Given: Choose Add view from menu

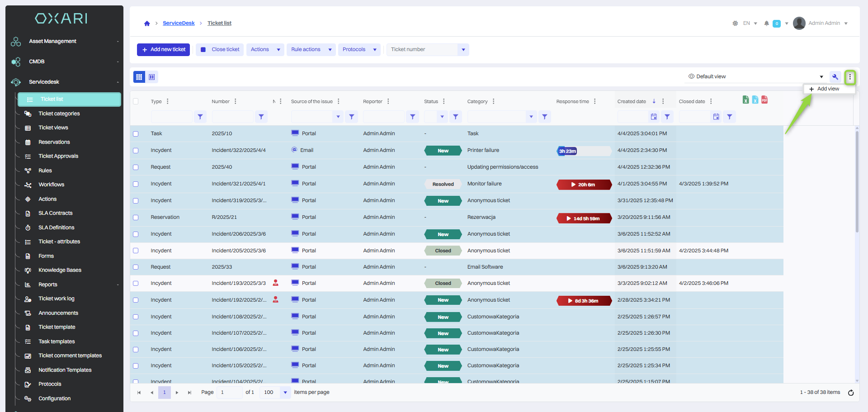Looking at the screenshot, I should tap(828, 89).
